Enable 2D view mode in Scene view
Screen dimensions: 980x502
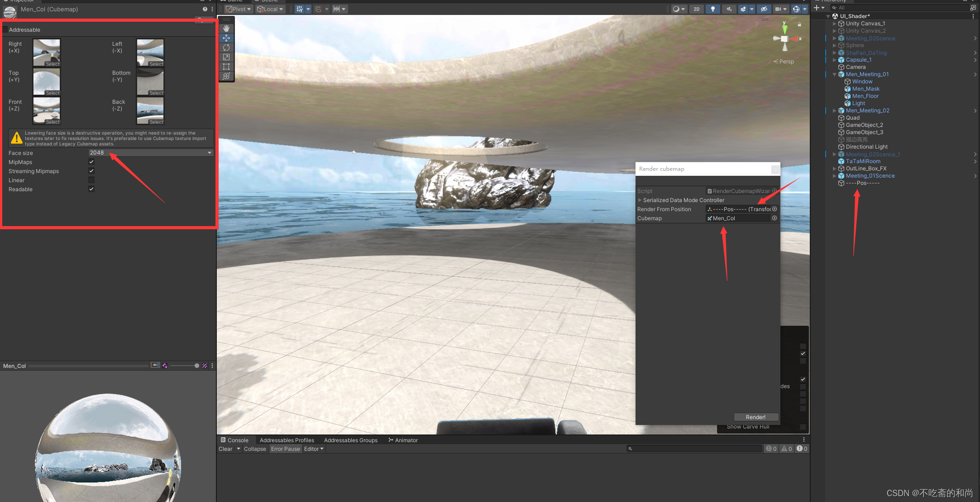point(697,9)
